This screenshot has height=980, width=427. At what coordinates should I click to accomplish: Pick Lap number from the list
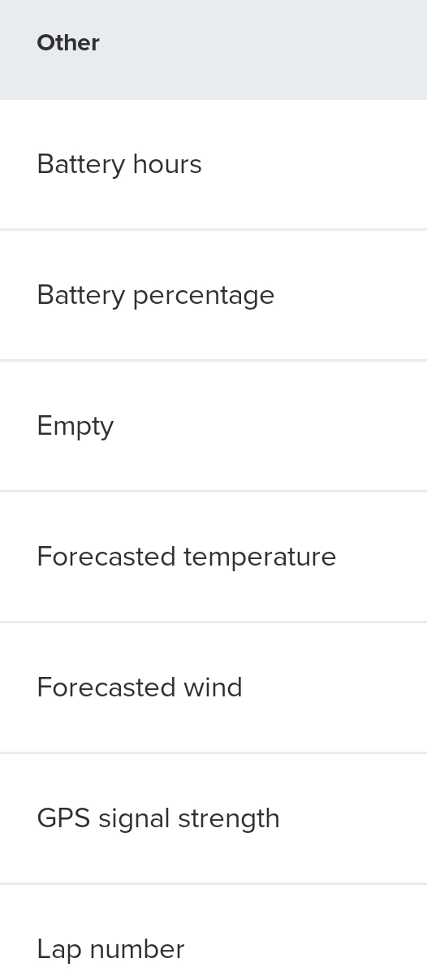click(213, 933)
